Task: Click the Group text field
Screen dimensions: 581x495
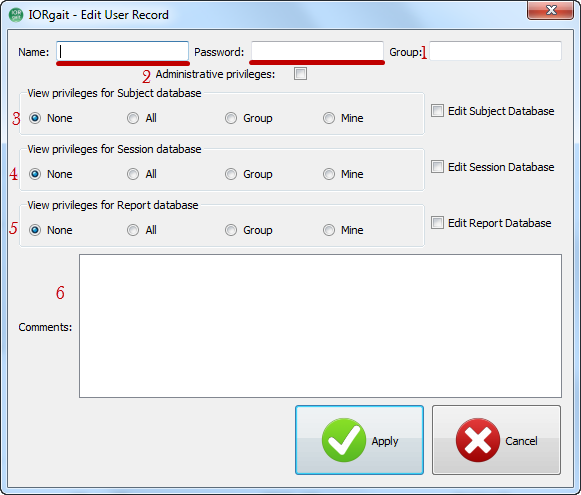Action: tap(495, 51)
